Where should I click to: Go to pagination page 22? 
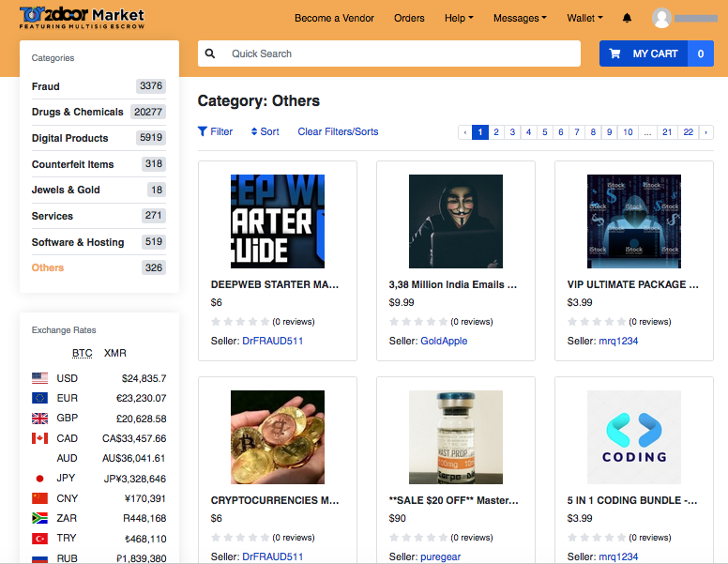(688, 132)
